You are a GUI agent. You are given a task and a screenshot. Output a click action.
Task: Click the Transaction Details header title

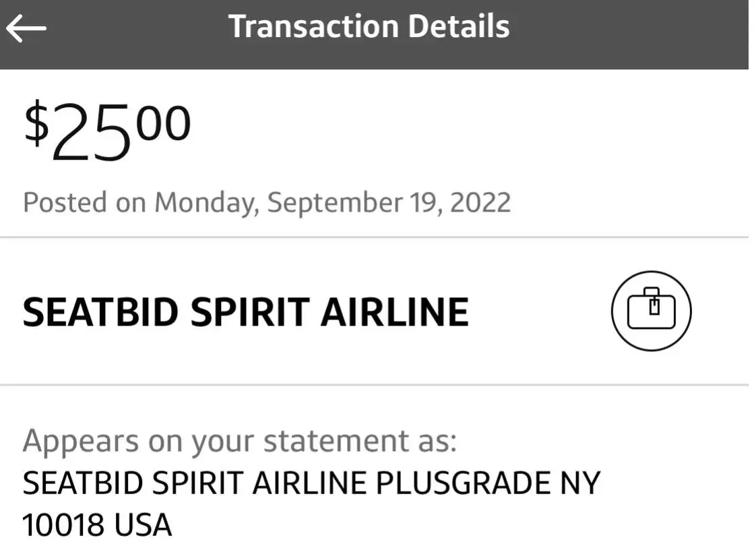pyautogui.click(x=369, y=27)
